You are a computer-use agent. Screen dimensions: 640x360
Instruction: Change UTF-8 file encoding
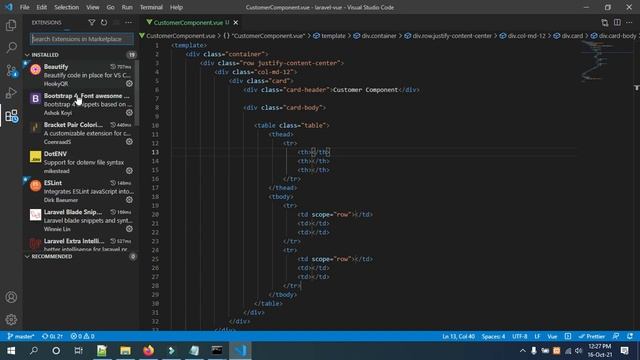click(520, 336)
